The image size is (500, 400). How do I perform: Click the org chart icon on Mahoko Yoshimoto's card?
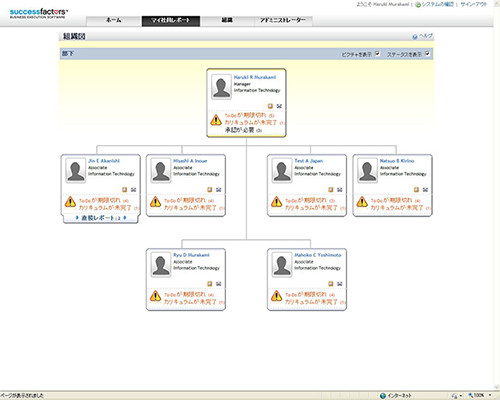point(340,284)
